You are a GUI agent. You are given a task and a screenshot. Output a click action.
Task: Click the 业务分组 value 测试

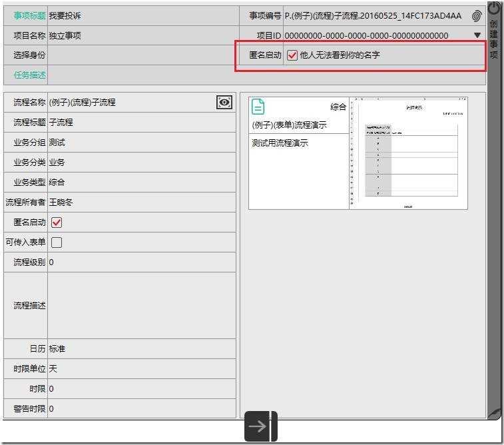[x=57, y=143]
